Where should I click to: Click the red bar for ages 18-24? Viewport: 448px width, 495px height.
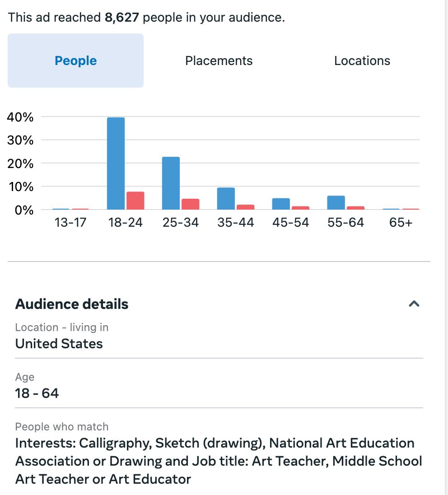(x=135, y=201)
